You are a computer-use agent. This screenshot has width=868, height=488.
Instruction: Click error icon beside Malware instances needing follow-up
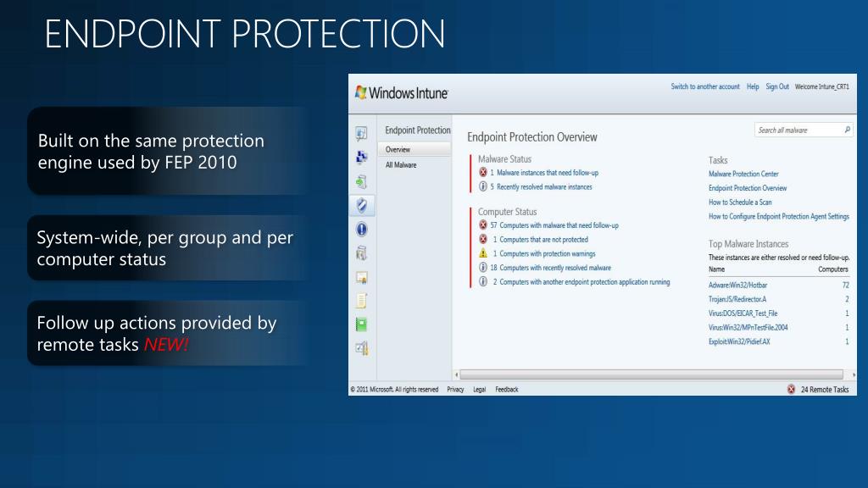(x=483, y=173)
